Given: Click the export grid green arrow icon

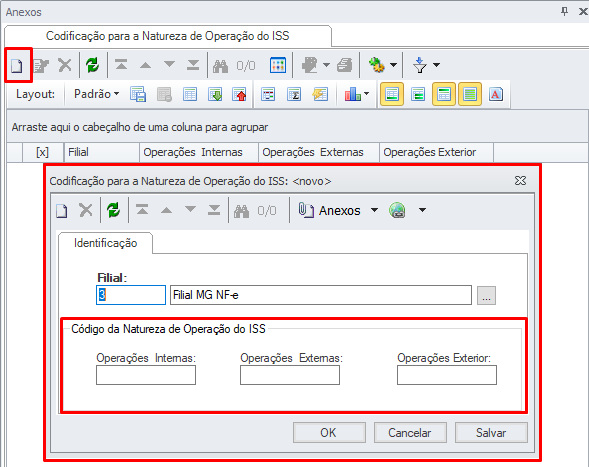Looking at the screenshot, I should pyautogui.click(x=215, y=94).
